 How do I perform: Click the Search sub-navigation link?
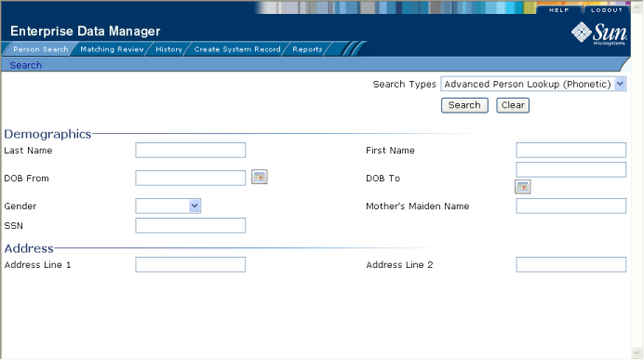pyautogui.click(x=25, y=65)
